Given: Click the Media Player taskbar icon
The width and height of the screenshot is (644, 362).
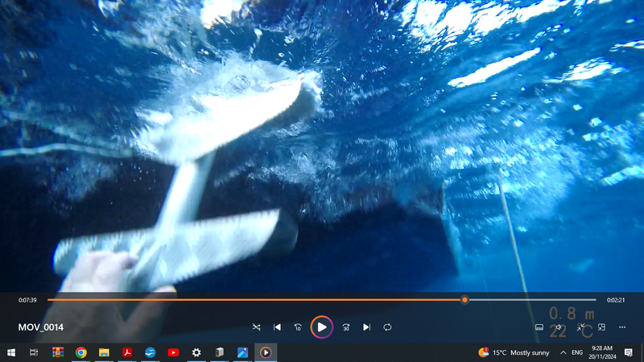Looking at the screenshot, I should (266, 352).
